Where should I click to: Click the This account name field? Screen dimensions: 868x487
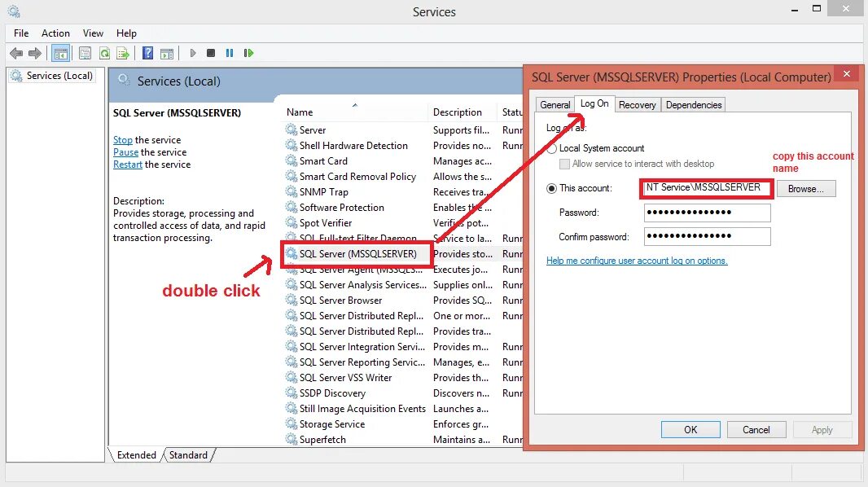pyautogui.click(x=706, y=188)
